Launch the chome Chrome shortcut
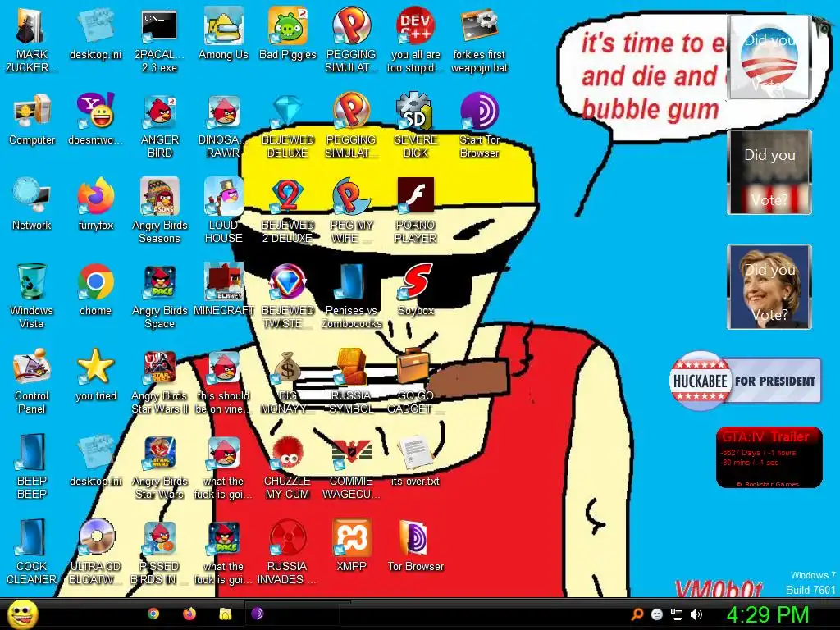 pos(96,290)
